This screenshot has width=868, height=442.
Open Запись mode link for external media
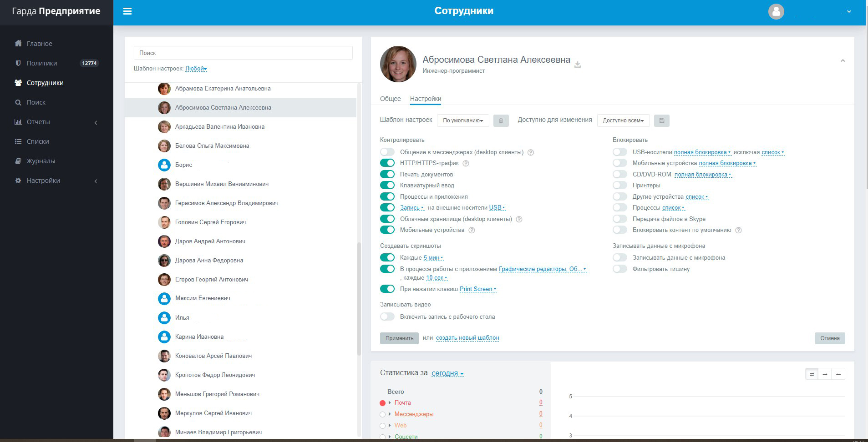click(x=412, y=208)
